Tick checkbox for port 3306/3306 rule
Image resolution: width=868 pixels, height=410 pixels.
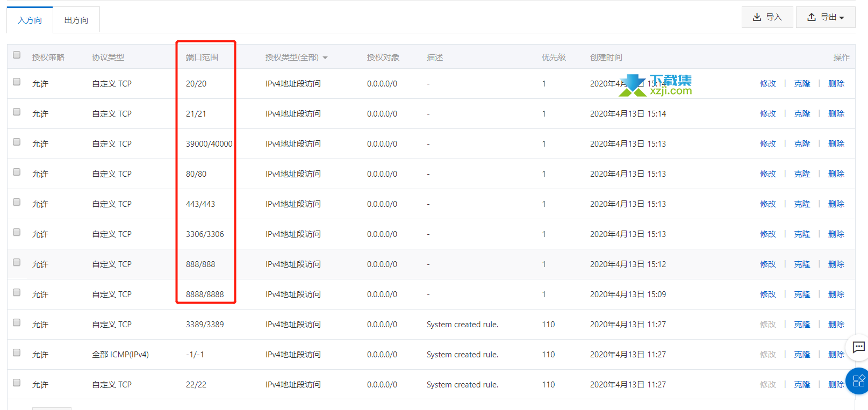pos(17,232)
